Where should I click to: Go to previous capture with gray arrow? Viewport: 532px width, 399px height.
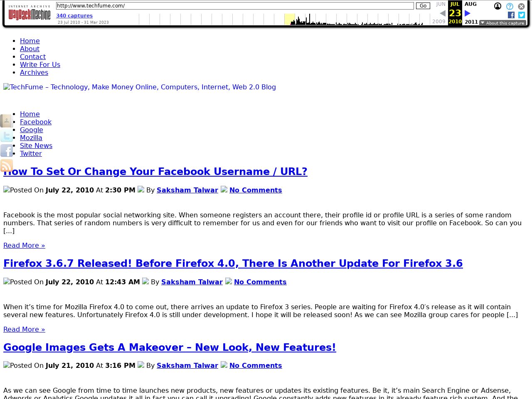(442, 13)
